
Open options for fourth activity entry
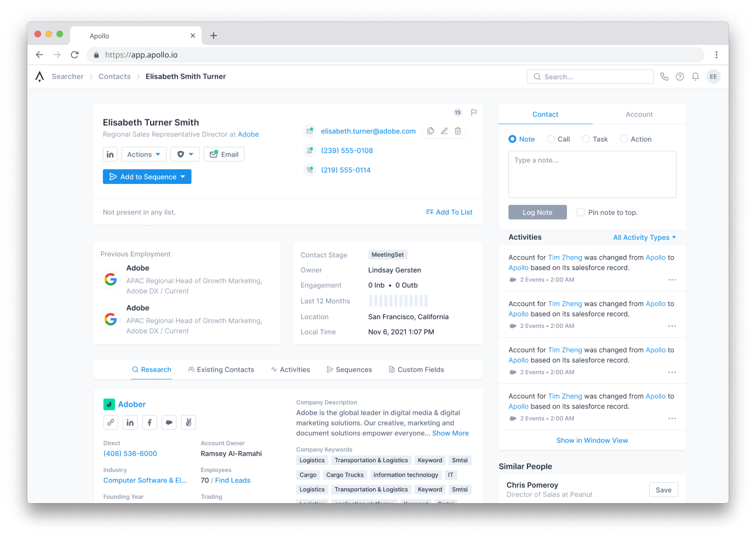[x=672, y=419]
